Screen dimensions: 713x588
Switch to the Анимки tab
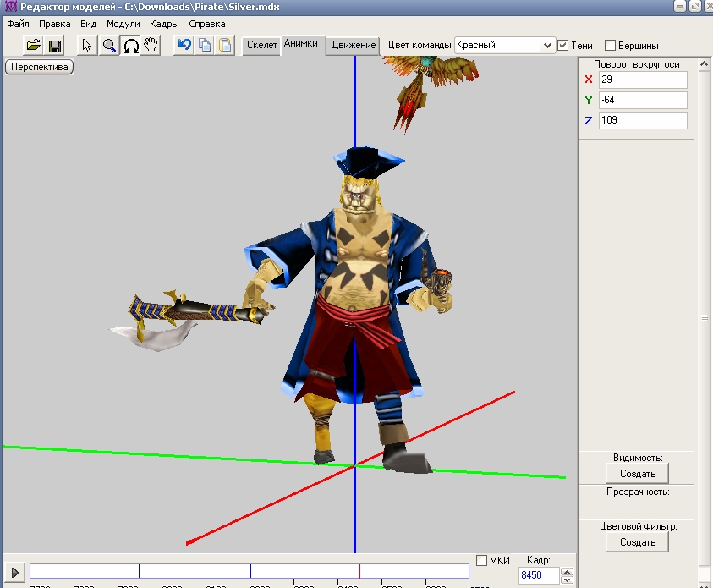click(301, 44)
